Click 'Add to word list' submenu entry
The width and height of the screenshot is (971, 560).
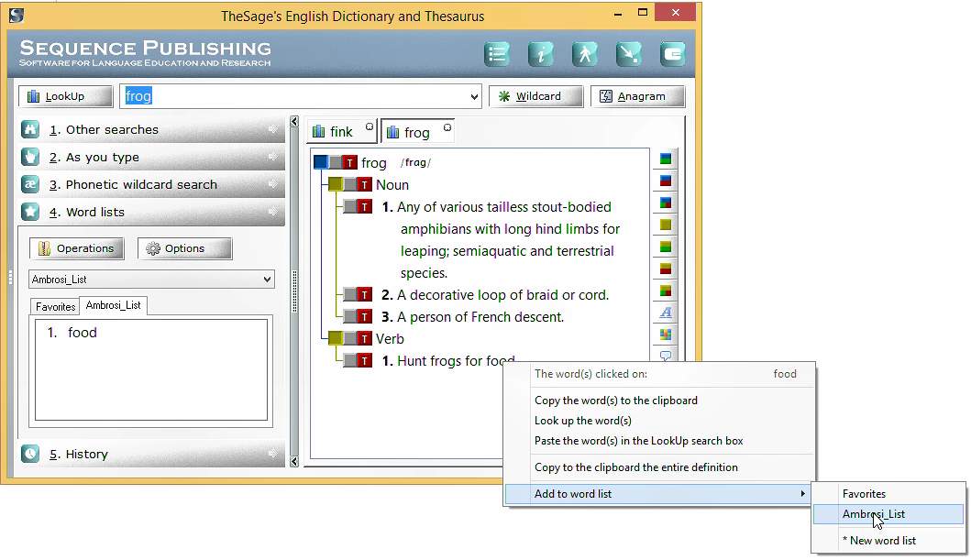657,494
